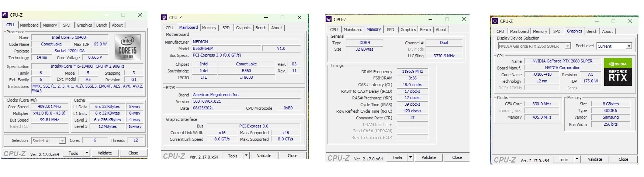Click the NVIDIA GeForce RTX logo badge
Image resolution: width=644 pixels, height=177 pixels.
(617, 72)
